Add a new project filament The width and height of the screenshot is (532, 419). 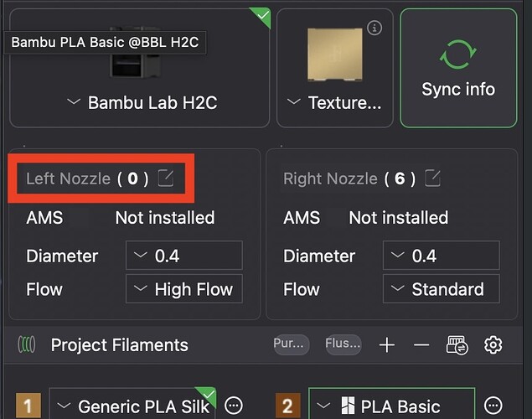click(387, 345)
